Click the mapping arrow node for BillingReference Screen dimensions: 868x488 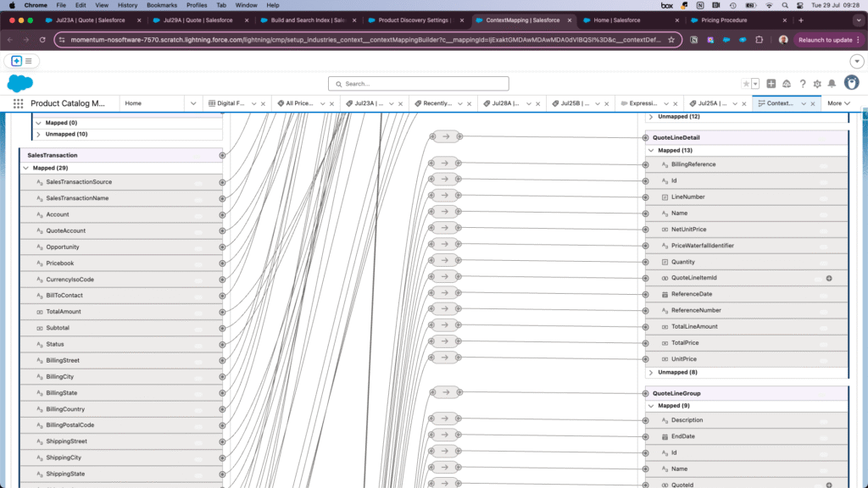444,164
